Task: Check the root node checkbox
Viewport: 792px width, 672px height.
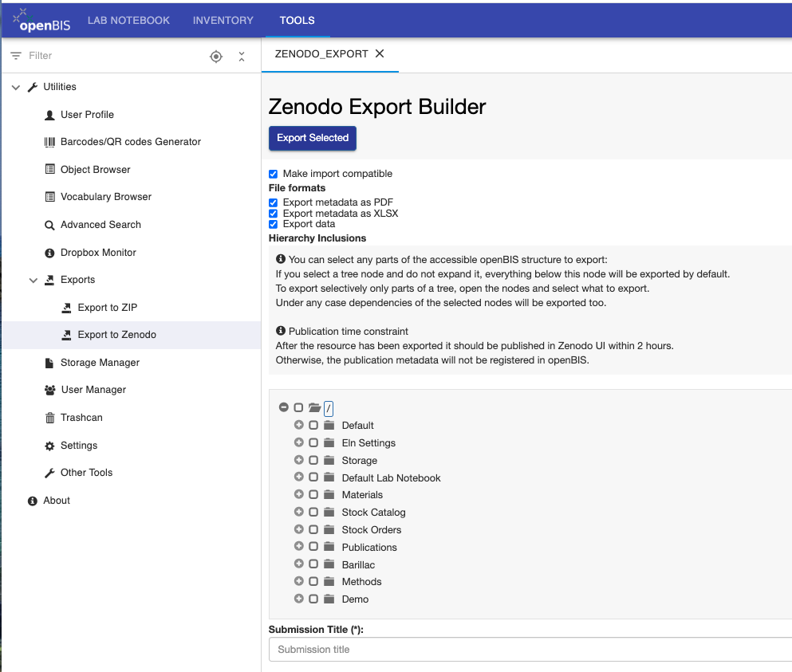Action: 298,407
